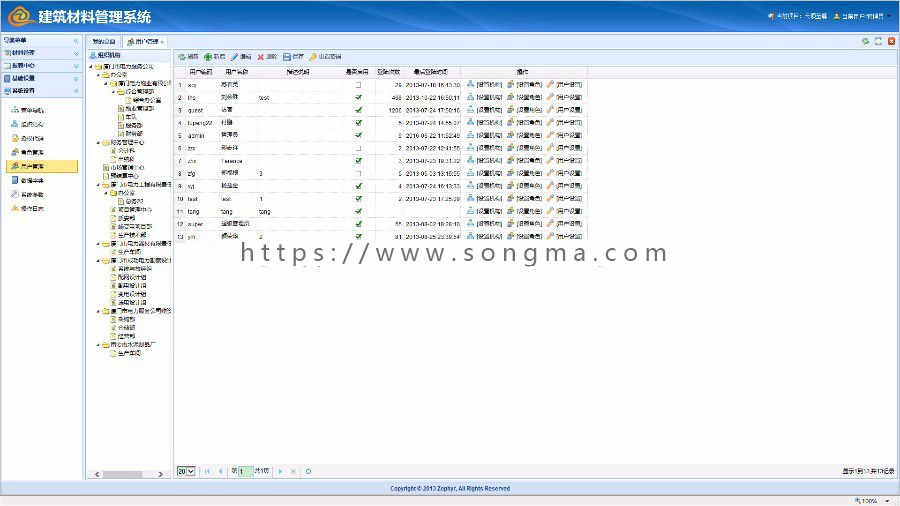Click the fullscreen icon beside the red close icon
900x506 pixels.
click(878, 41)
